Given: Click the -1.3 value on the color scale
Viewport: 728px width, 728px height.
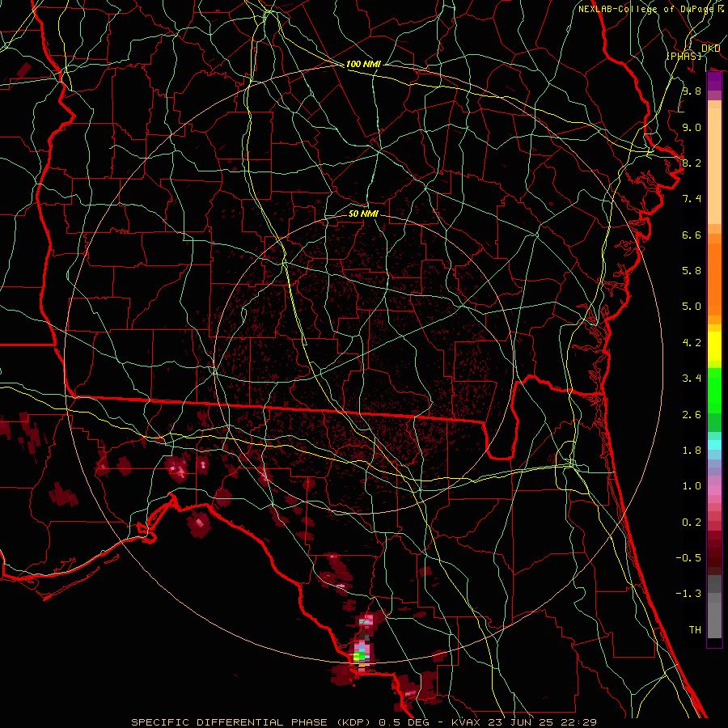Looking at the screenshot, I should point(688,594).
